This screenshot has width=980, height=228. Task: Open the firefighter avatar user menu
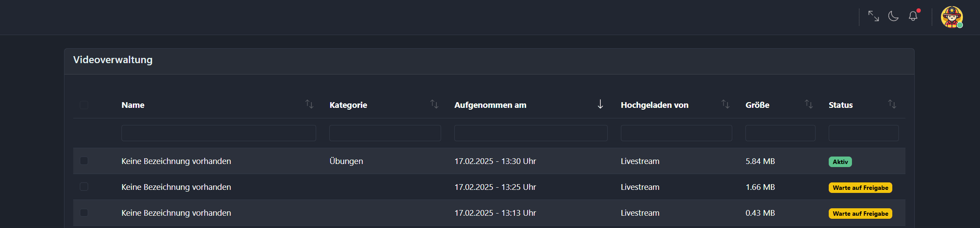[951, 17]
